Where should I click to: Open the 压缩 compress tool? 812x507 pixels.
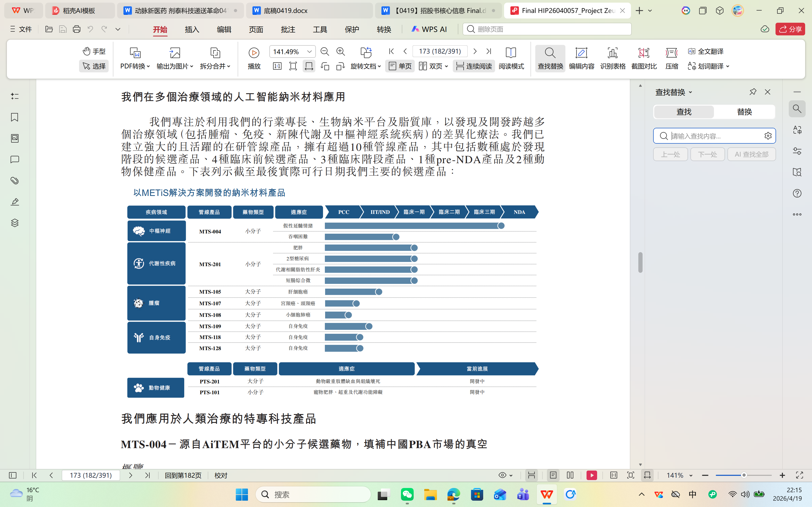(x=671, y=58)
